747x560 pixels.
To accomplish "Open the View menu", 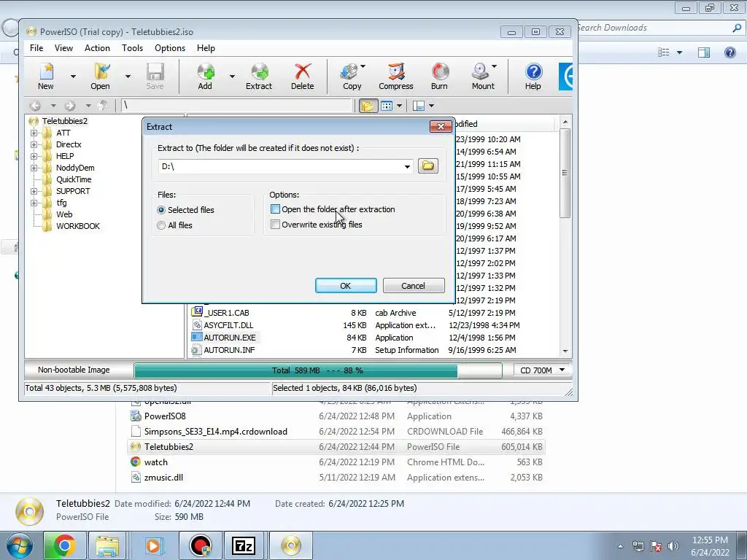I will 63,48.
